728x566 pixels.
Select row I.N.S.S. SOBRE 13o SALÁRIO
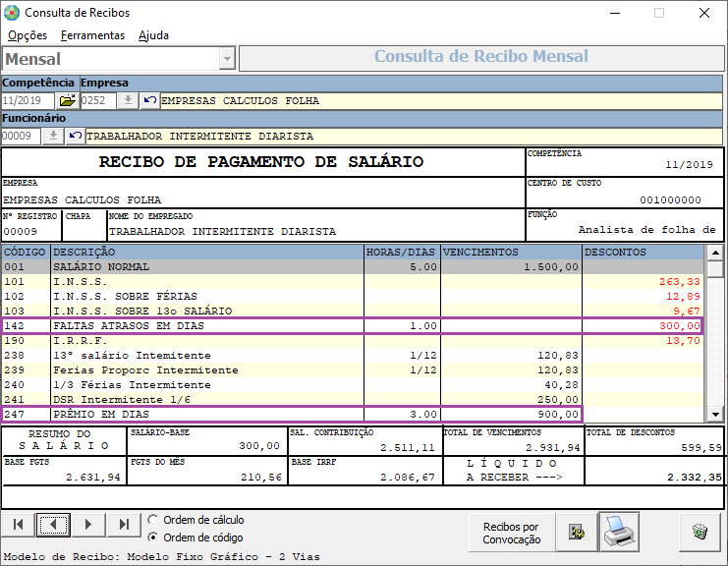pyautogui.click(x=353, y=311)
